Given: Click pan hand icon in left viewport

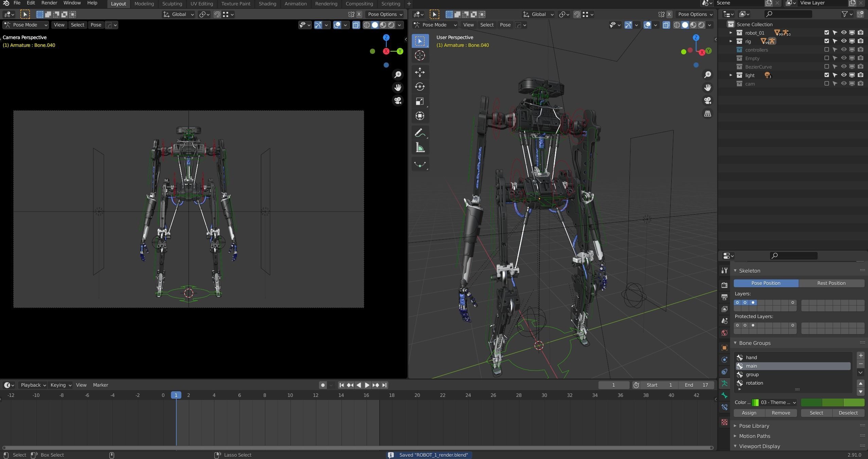Looking at the screenshot, I should (x=398, y=88).
